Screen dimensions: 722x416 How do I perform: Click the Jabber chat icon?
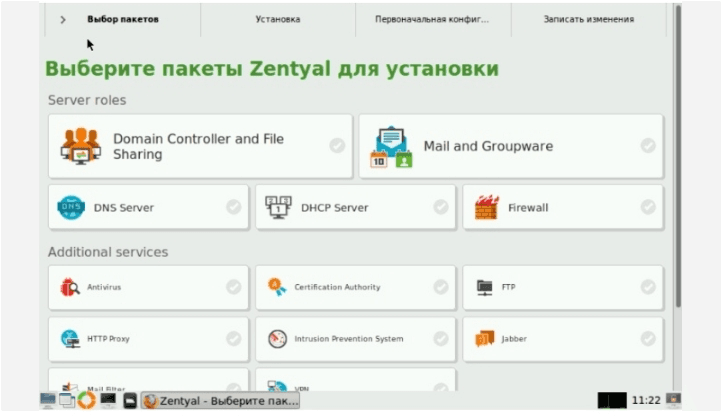(484, 339)
